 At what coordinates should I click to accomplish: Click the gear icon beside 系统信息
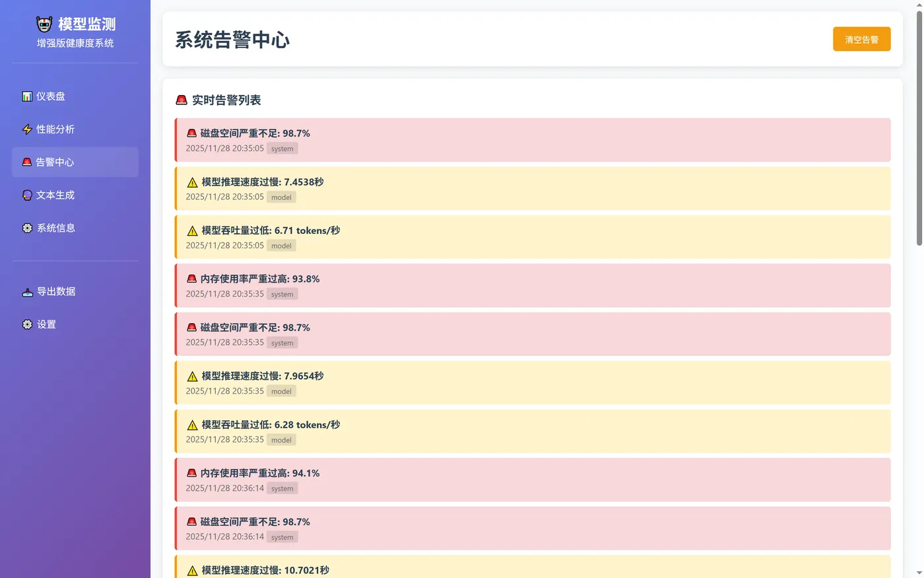click(x=27, y=228)
